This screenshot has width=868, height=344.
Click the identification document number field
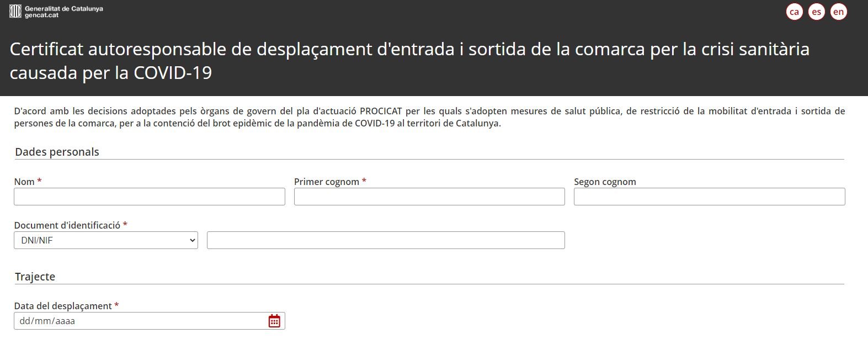[x=386, y=240]
